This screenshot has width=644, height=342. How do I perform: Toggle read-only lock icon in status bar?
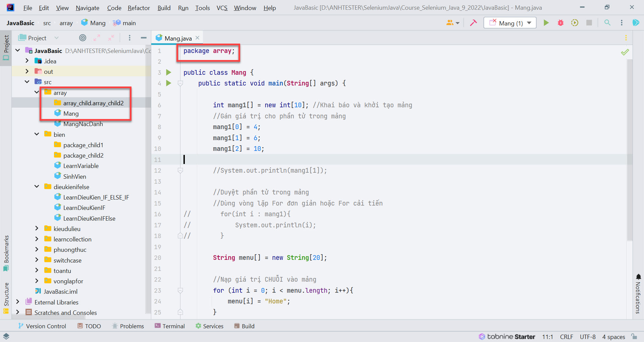click(x=634, y=336)
